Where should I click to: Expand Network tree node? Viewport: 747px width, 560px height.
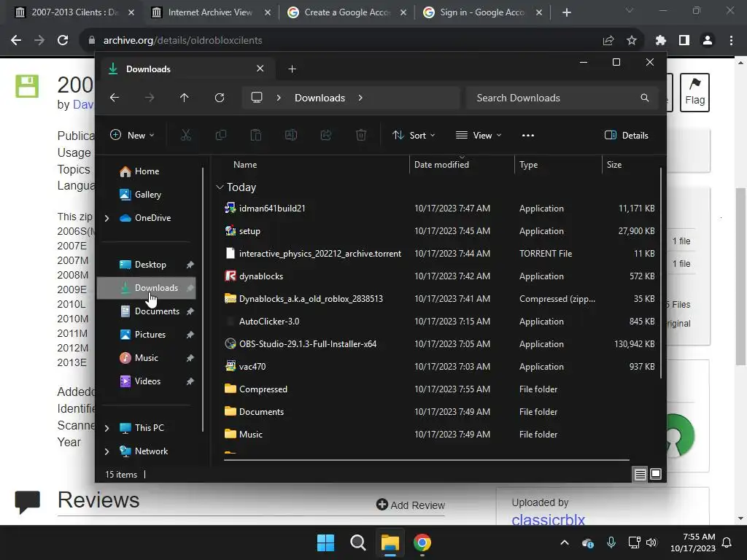[107, 451]
